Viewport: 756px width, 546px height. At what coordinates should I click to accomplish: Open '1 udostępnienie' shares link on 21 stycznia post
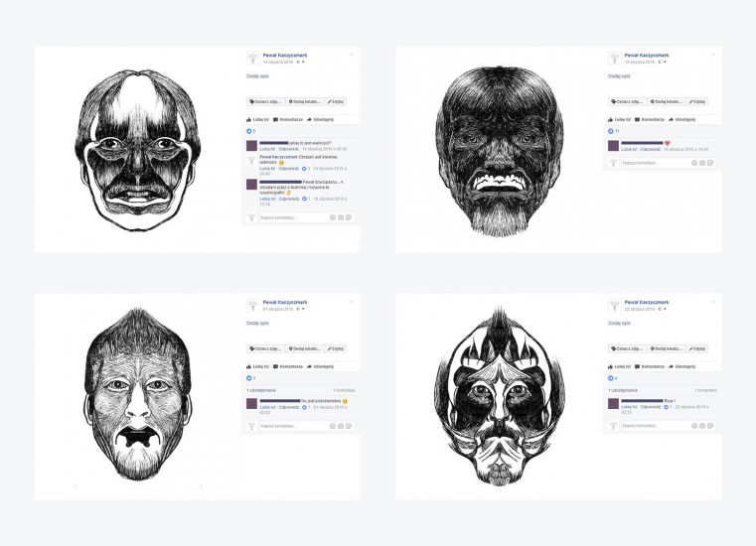click(261, 390)
